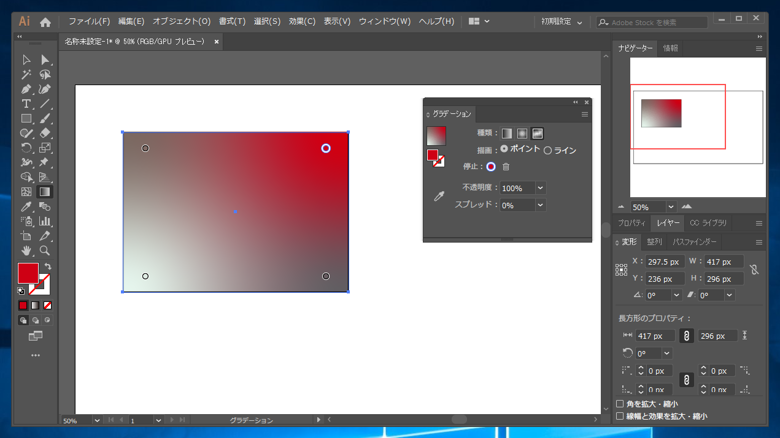
Task: Open 不透明度 opacity dropdown
Action: 540,188
